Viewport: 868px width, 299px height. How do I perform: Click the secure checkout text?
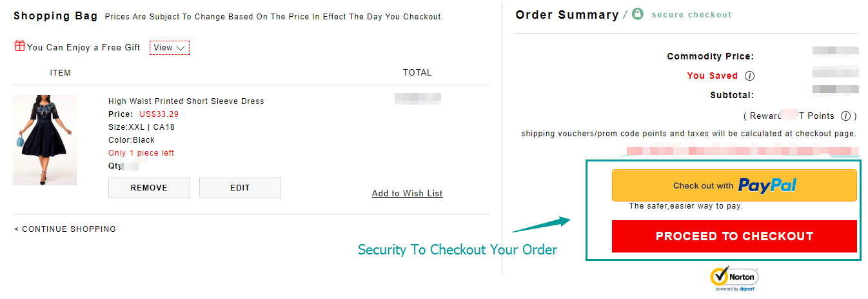click(x=691, y=15)
